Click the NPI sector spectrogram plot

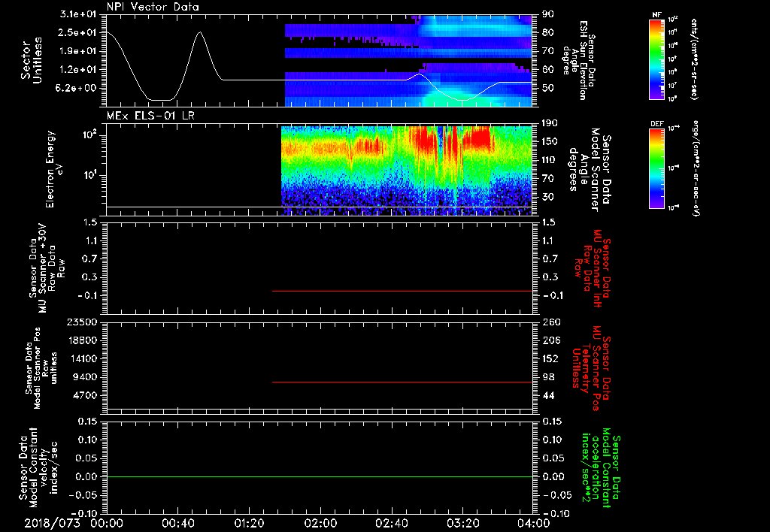408,61
